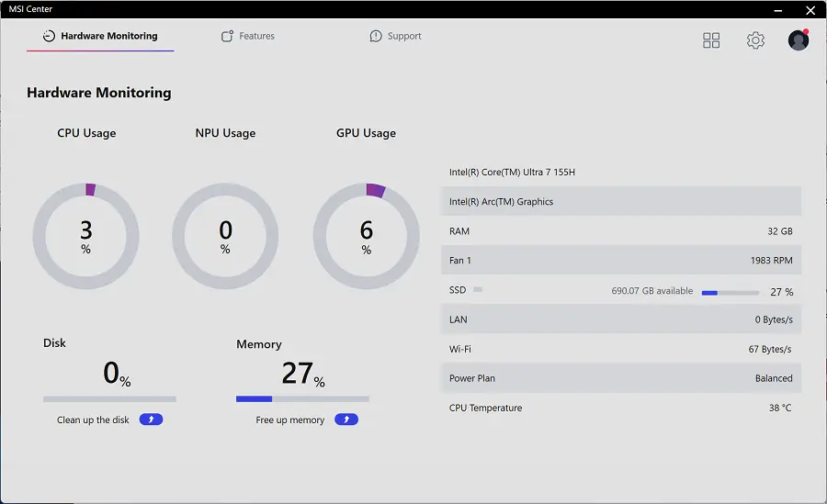Viewport: 827px width, 504px height.
Task: Open settings via the gear icon
Action: [755, 40]
